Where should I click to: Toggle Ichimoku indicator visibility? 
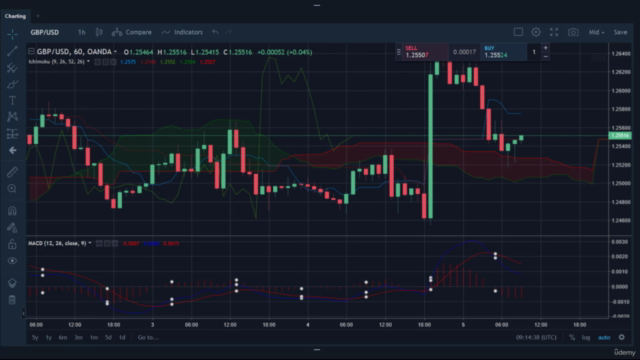pos(98,62)
